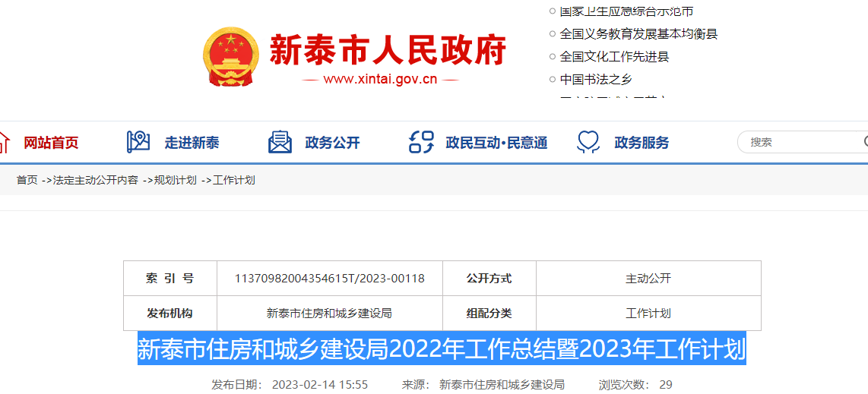
Task: Open 中国书法之乡 honor link
Action: coord(596,79)
